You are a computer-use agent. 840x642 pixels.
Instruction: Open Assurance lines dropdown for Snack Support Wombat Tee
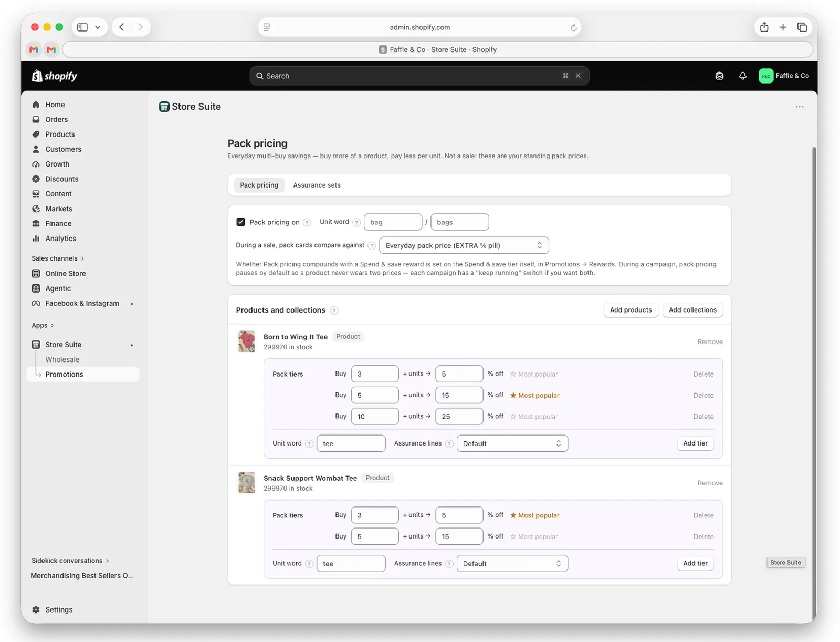512,563
